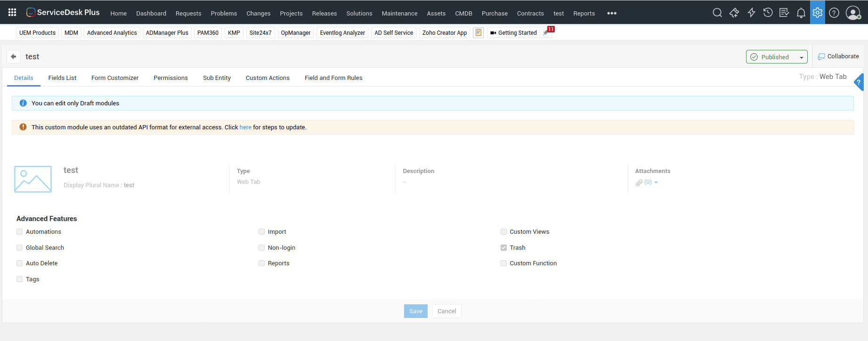Image resolution: width=868 pixels, height=341 pixels.
Task: Open the AI assistant sparkle icon
Action: pyautogui.click(x=734, y=13)
